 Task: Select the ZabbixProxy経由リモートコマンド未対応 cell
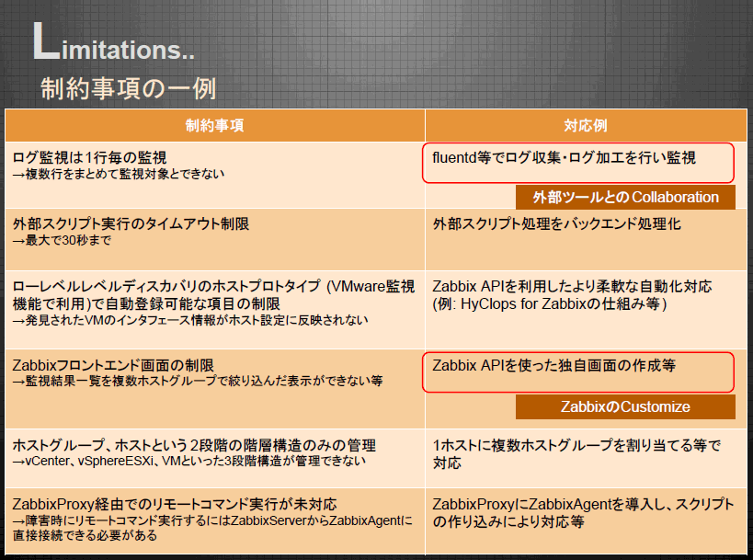tap(214, 521)
